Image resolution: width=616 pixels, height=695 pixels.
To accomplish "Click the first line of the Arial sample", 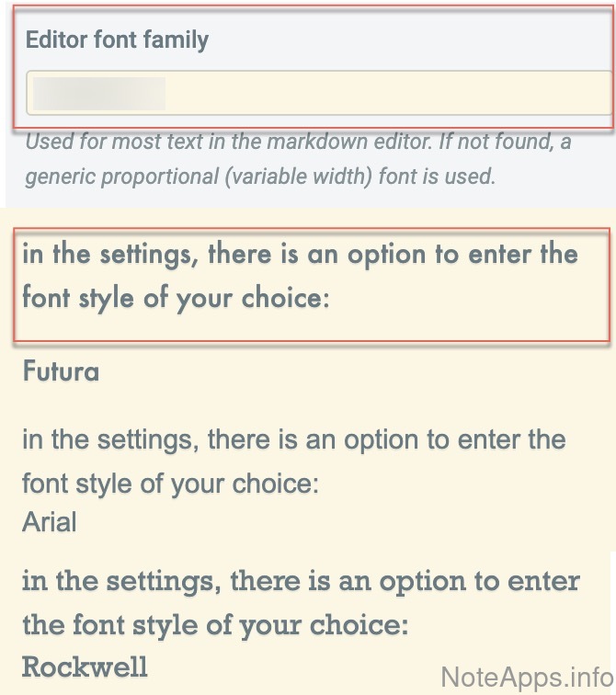I will tap(292, 439).
